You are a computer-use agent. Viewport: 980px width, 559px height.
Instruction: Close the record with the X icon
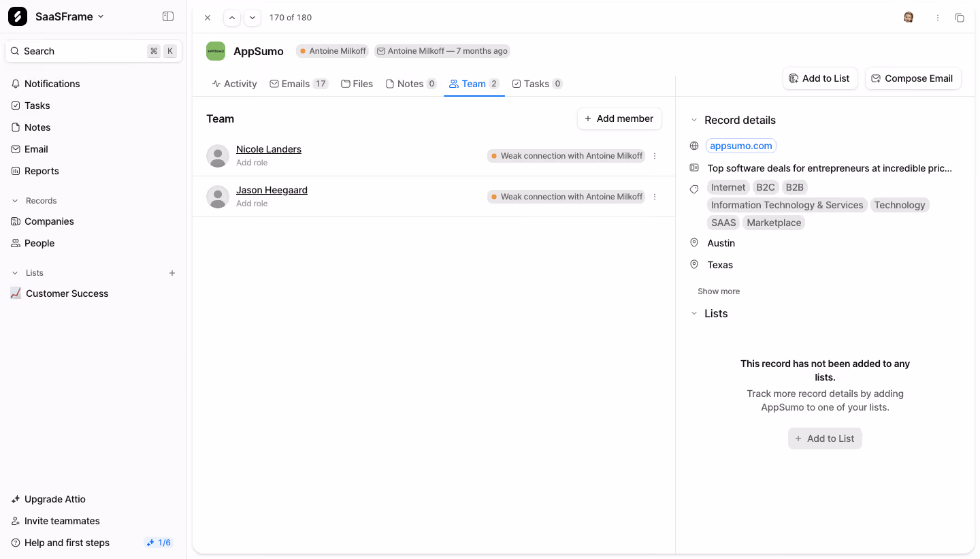(208, 18)
